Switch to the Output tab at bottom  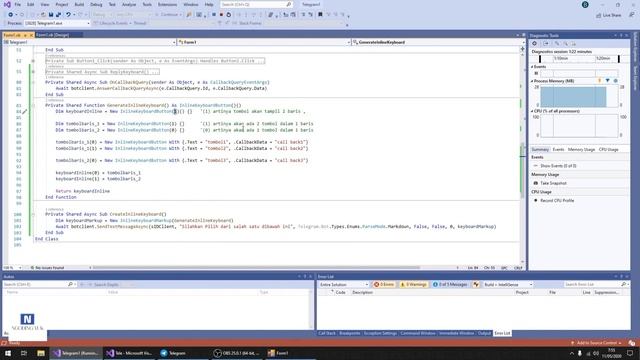(484, 333)
